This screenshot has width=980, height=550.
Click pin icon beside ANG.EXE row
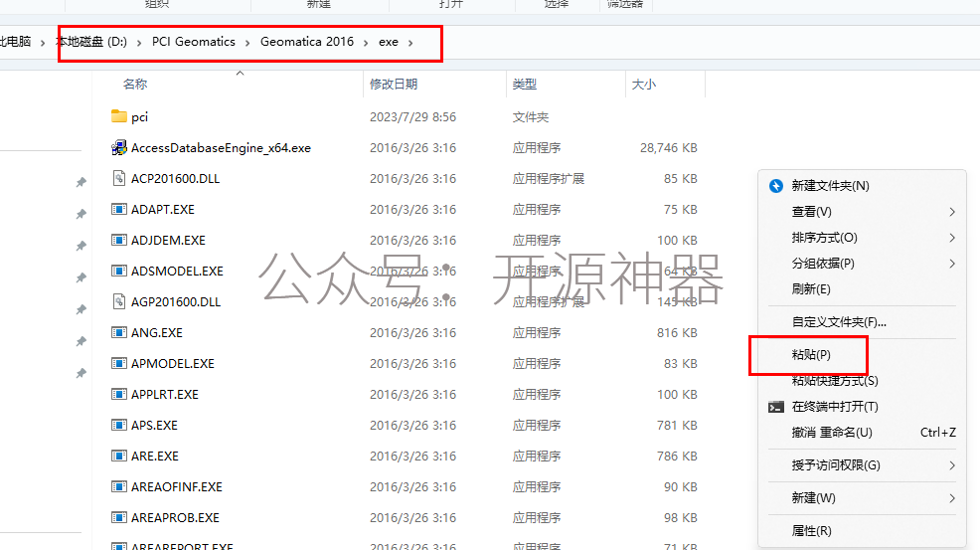[82, 341]
